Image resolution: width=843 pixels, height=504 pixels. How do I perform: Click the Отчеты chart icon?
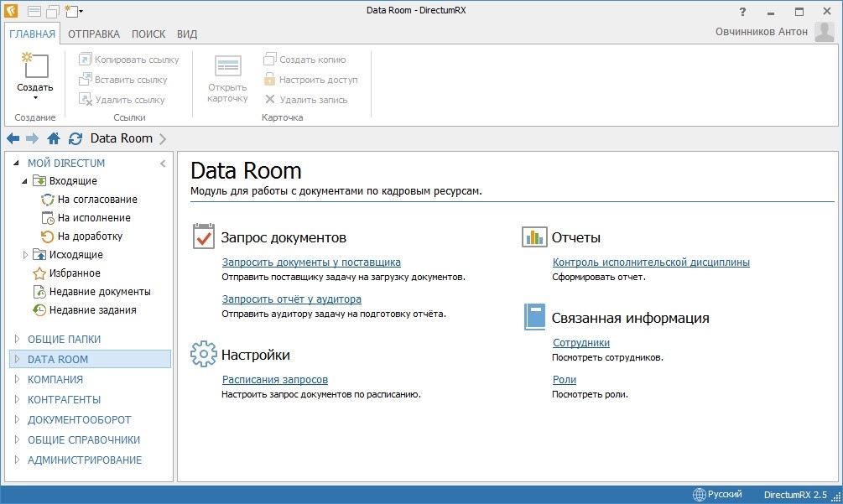coord(534,236)
